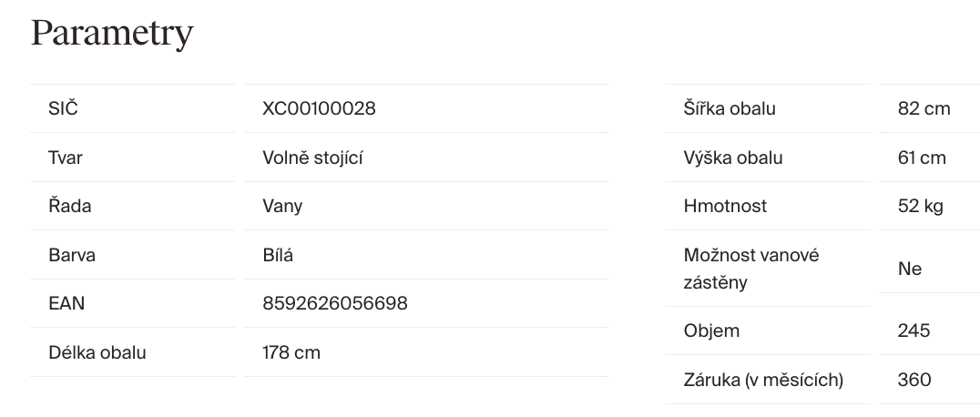Select the Záruka (v měsících) label

click(x=763, y=380)
